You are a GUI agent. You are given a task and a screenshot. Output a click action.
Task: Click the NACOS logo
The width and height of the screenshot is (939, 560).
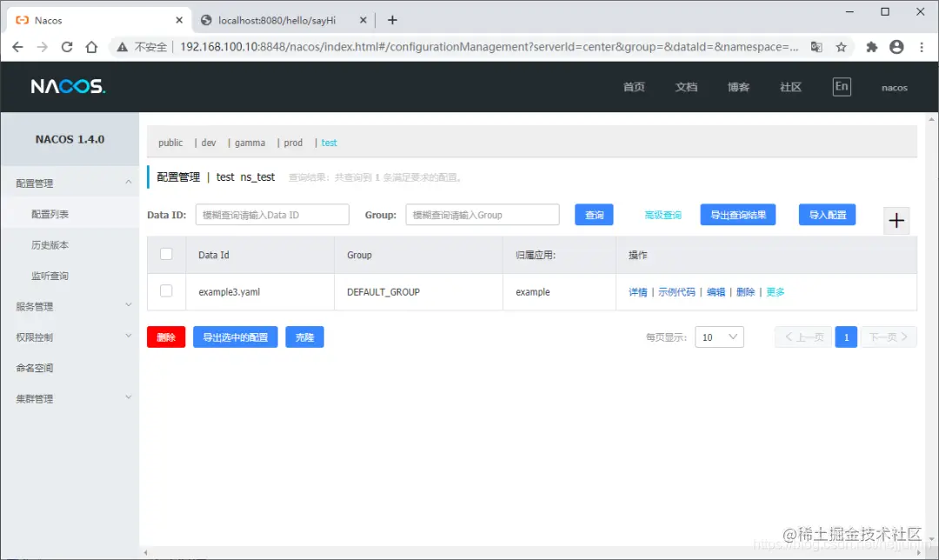tap(69, 86)
